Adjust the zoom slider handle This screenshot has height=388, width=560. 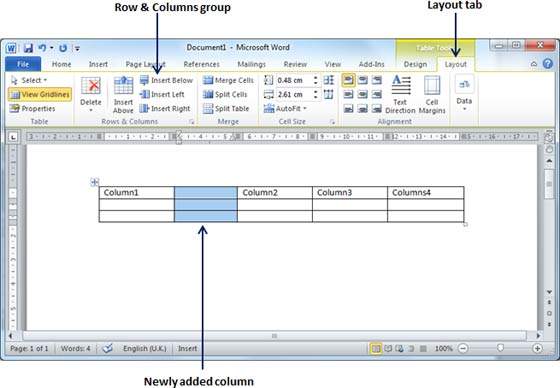click(x=500, y=348)
